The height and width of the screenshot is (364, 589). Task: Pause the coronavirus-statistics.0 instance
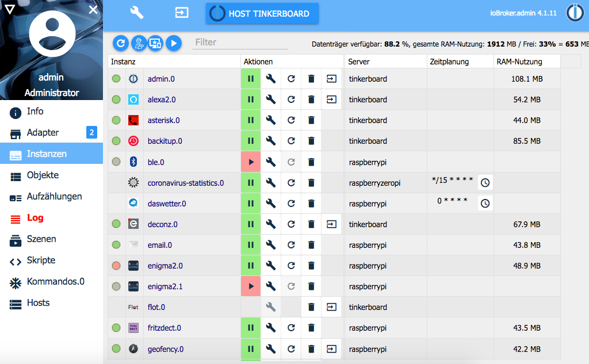251,183
